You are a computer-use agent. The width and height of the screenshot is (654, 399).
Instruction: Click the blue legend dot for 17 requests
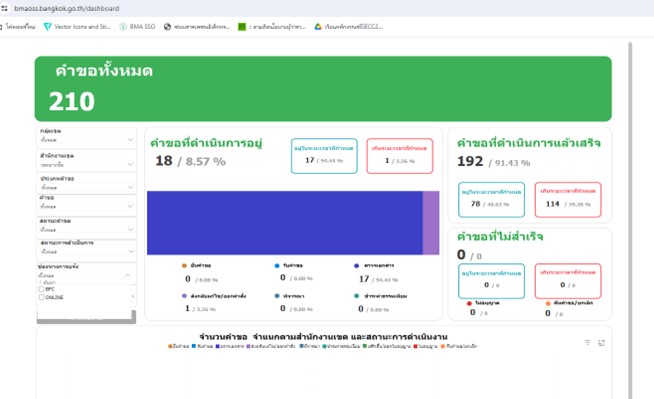pos(356,266)
